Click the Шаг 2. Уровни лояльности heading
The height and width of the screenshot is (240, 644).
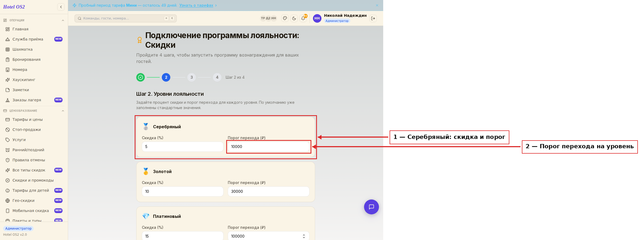(x=170, y=94)
